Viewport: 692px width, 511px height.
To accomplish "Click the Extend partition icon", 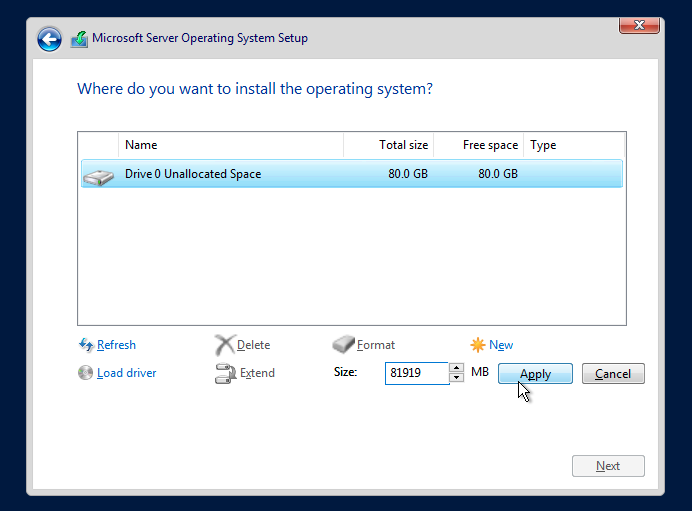I will (226, 373).
